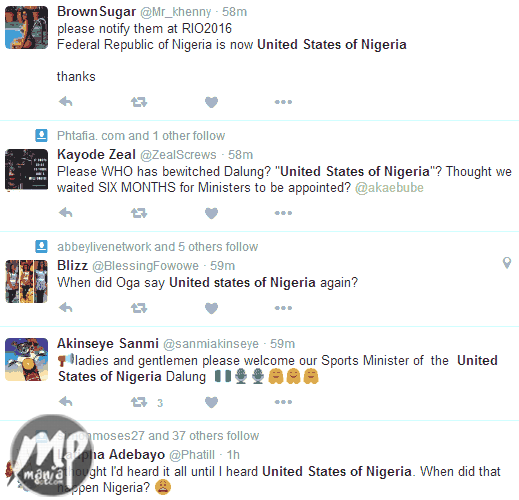Open more options on Blizz's tweet
Viewport: 519px width, 500px height.
tap(283, 308)
